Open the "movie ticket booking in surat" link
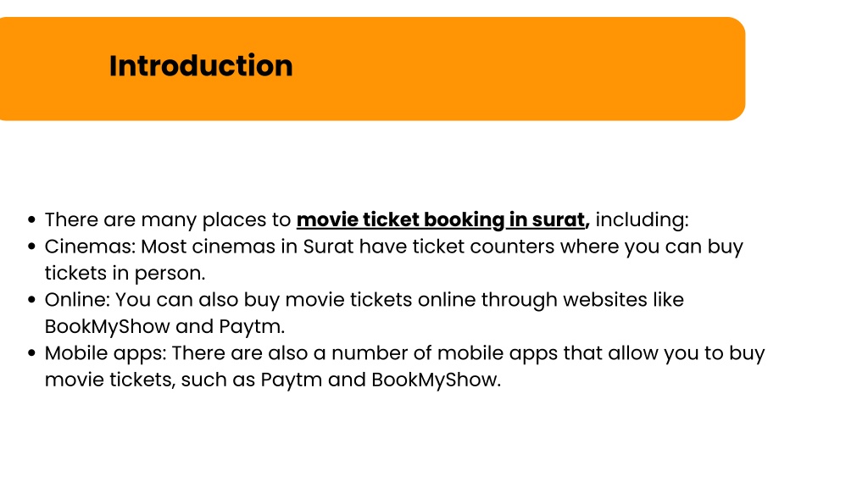This screenshot has width=868, height=488. click(x=441, y=219)
